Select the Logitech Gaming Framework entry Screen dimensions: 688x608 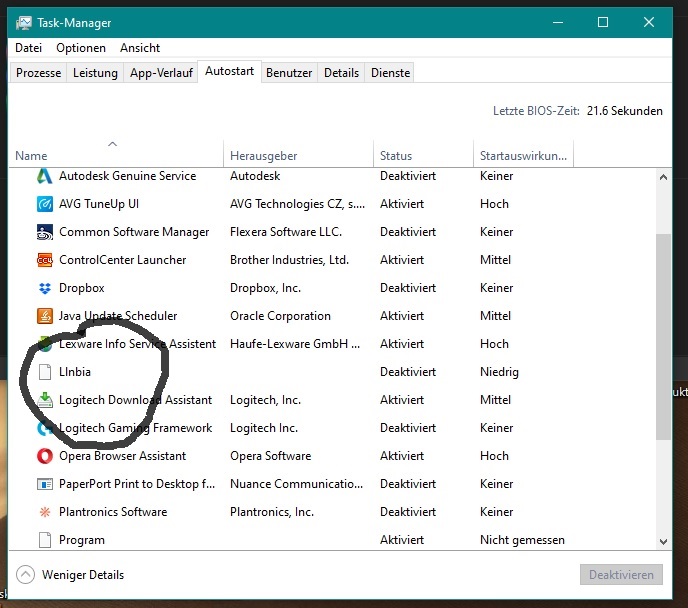click(135, 428)
